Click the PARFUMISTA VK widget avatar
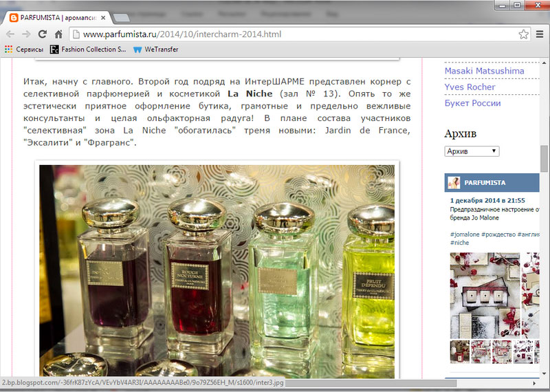This screenshot has height=392, width=550. (x=454, y=182)
